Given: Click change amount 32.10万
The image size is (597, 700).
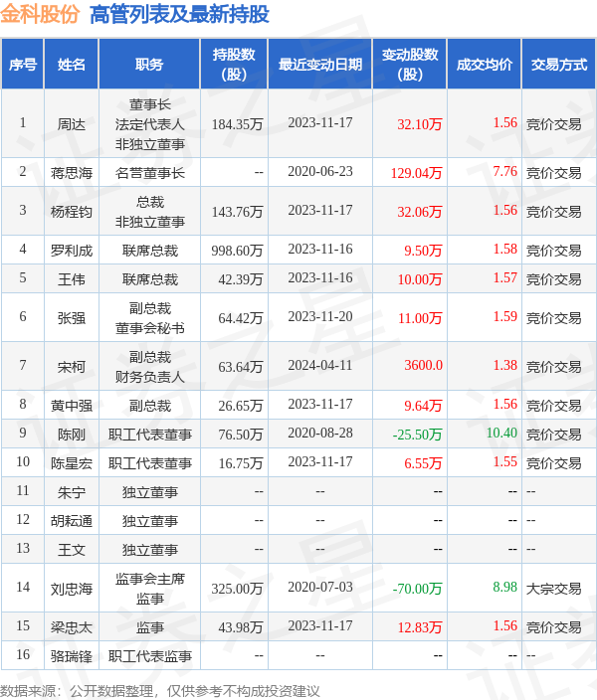Looking at the screenshot, I should pyautogui.click(x=420, y=124).
